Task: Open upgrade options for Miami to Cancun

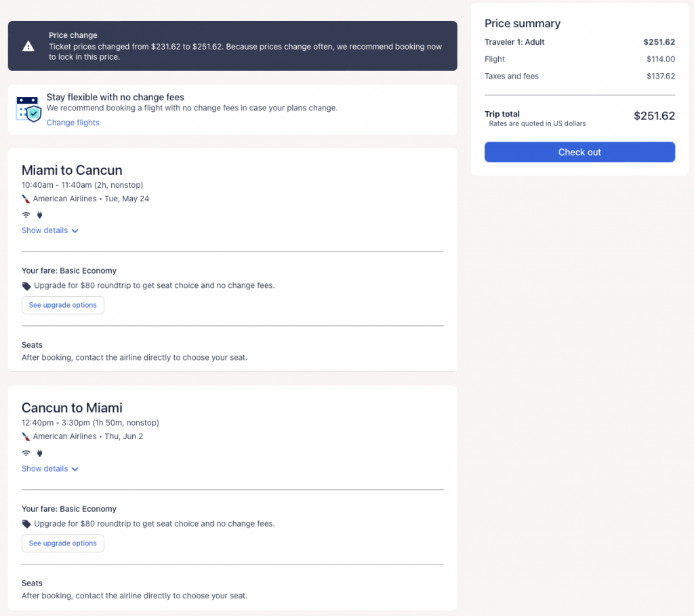Action: tap(63, 305)
